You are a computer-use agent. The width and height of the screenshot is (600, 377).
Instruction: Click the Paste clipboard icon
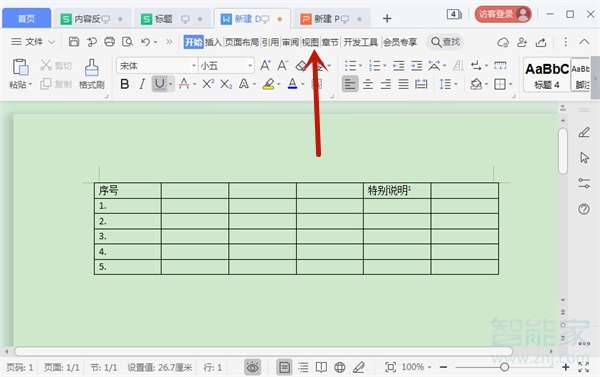[20, 67]
